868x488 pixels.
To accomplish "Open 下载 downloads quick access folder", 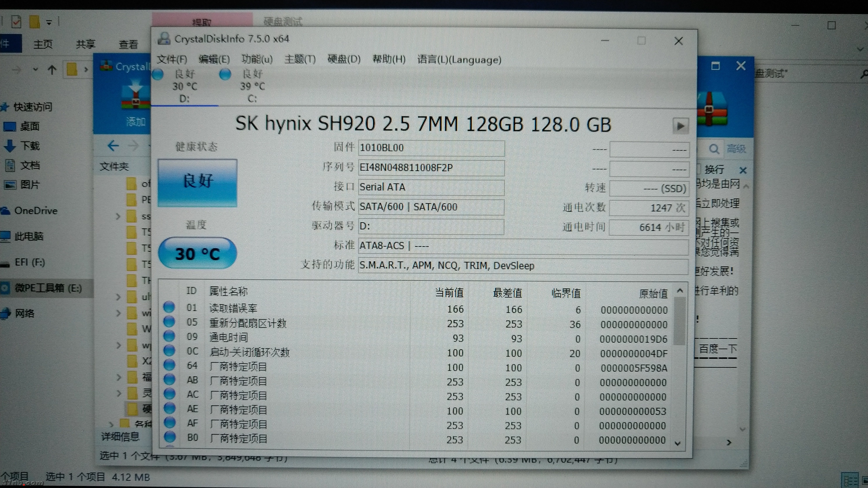I will coord(30,146).
